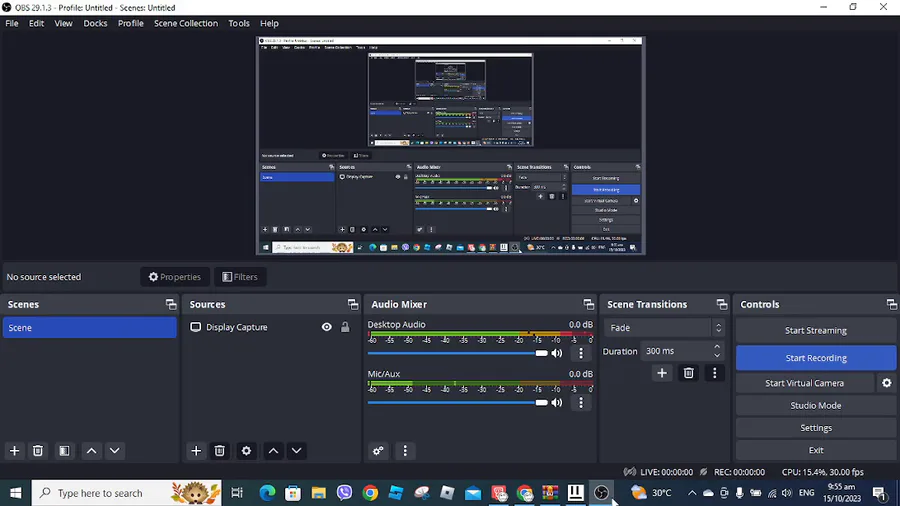Move source up with arrow icon

273,451
